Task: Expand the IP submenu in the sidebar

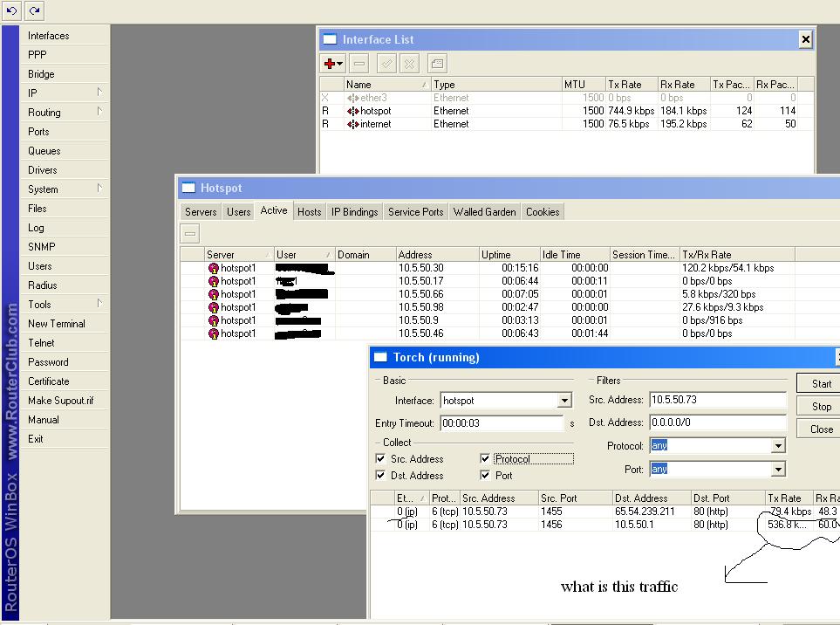Action: 99,93
